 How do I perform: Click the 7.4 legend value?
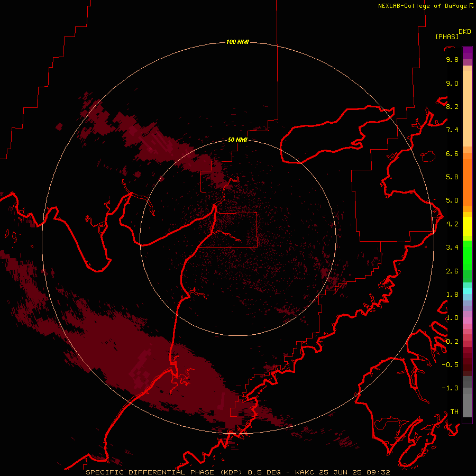(x=452, y=130)
